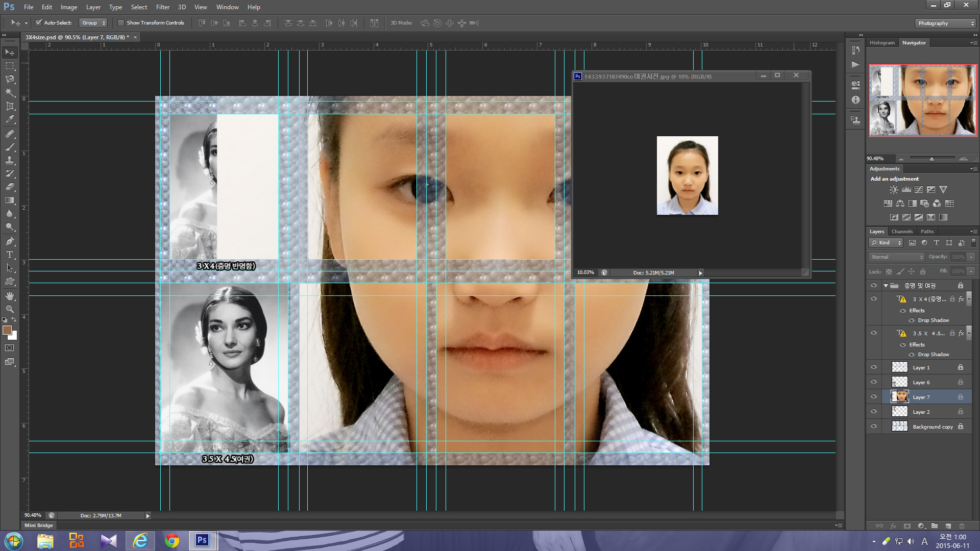Open the Normal blend mode dropdown
The height and width of the screenshot is (551, 980).
point(897,257)
